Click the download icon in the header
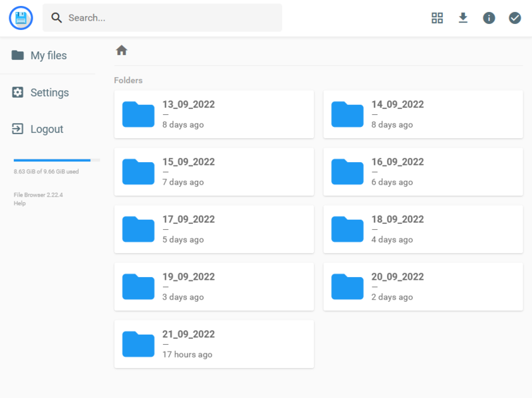Image resolution: width=532 pixels, height=398 pixels. pyautogui.click(x=463, y=18)
